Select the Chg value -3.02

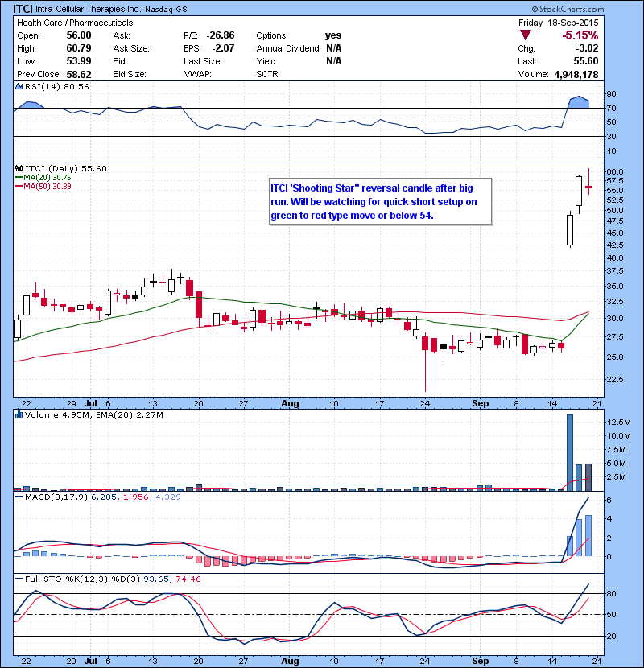coord(588,48)
